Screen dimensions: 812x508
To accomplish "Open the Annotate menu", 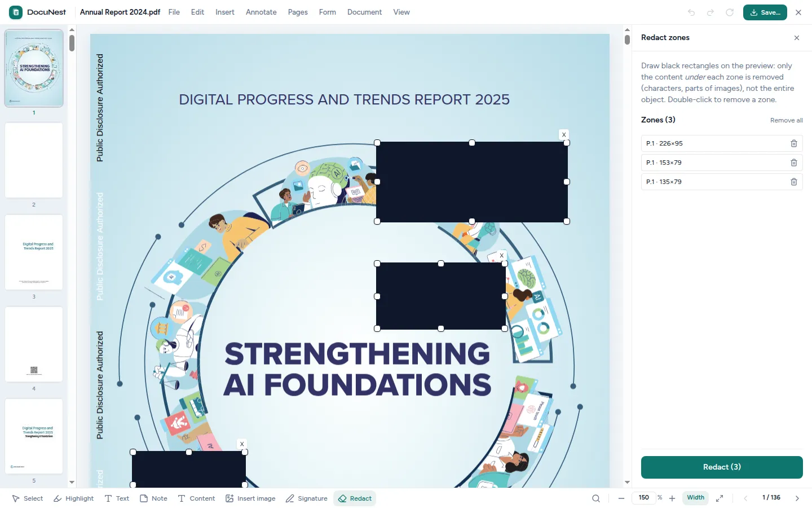I will pos(261,12).
